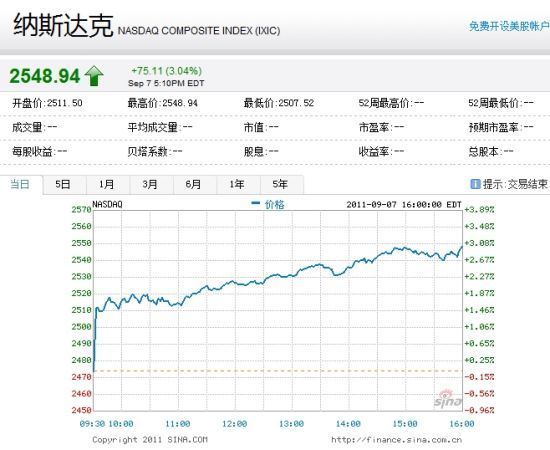Click the 贝塔系数 field
The width and height of the screenshot is (550, 450).
click(155, 152)
